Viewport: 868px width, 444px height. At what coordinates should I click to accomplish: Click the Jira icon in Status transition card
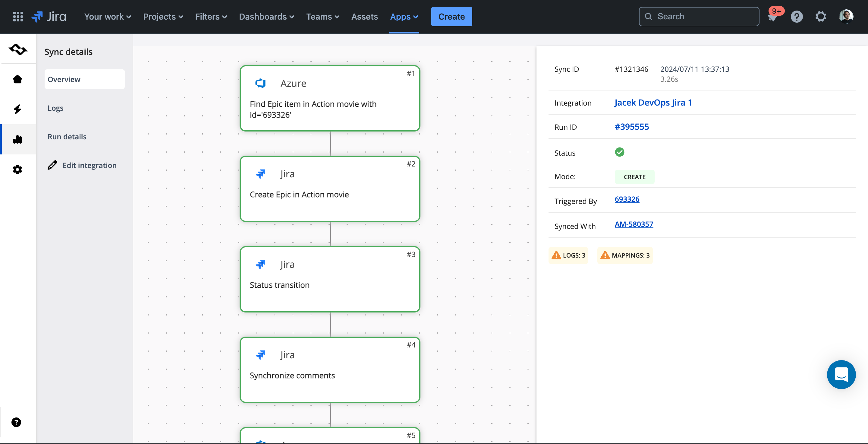pyautogui.click(x=260, y=264)
